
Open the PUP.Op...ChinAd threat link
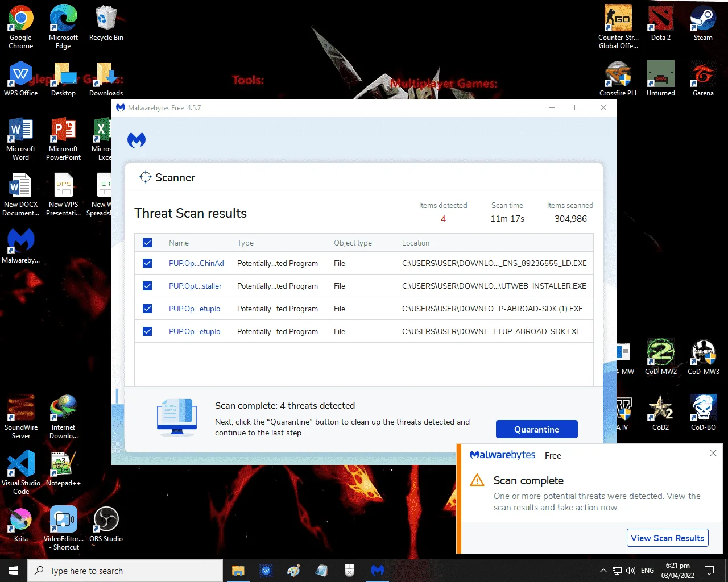(196, 263)
